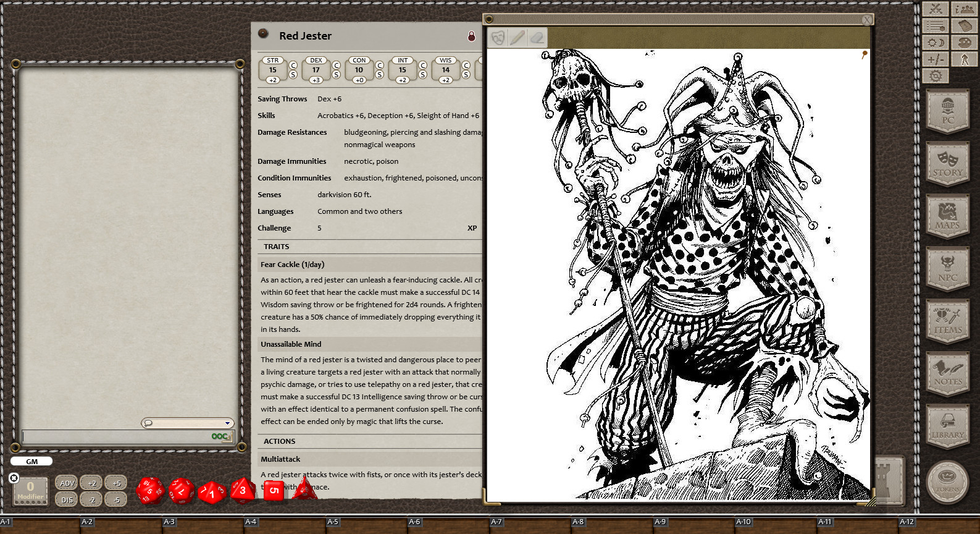Toggle the ADV advantage button
The width and height of the screenshot is (980, 534).
tap(67, 483)
